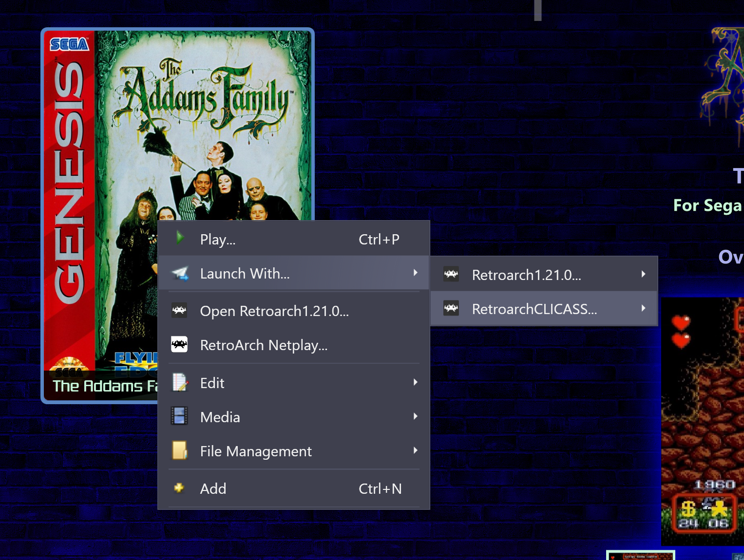The height and width of the screenshot is (560, 744).
Task: Select the Launch With... menu entry
Action: coord(294,273)
